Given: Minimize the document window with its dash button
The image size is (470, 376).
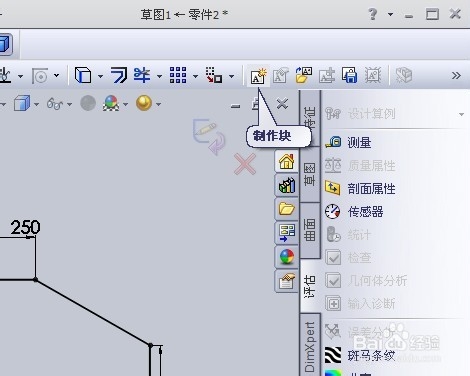Looking at the screenshot, I should (235, 106).
